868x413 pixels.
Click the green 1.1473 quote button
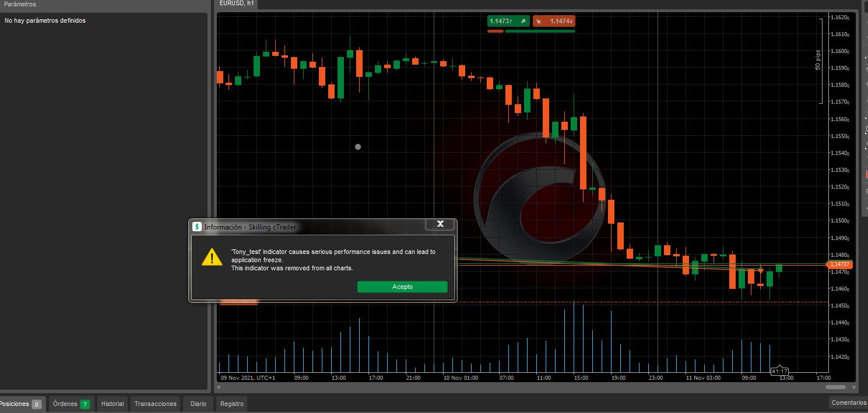click(x=508, y=21)
